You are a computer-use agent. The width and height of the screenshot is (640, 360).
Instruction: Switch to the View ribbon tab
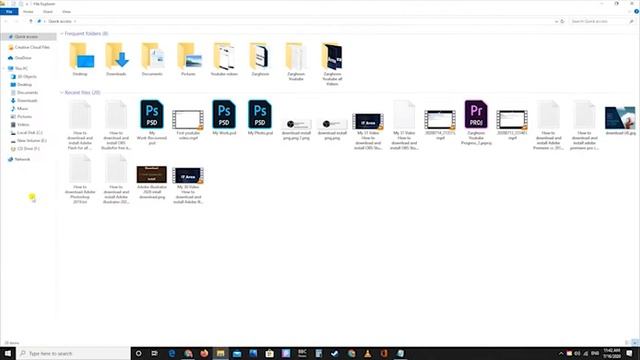tap(67, 11)
